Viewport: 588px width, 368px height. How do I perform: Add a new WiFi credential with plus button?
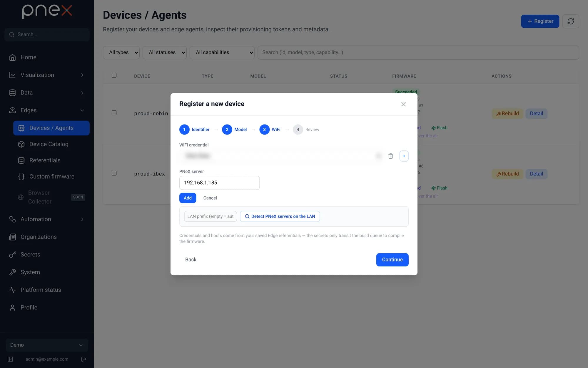pos(404,156)
